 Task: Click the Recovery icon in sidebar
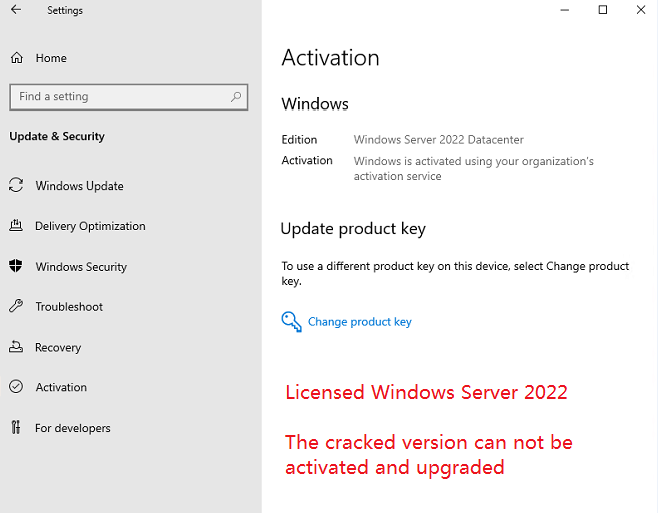pos(16,347)
